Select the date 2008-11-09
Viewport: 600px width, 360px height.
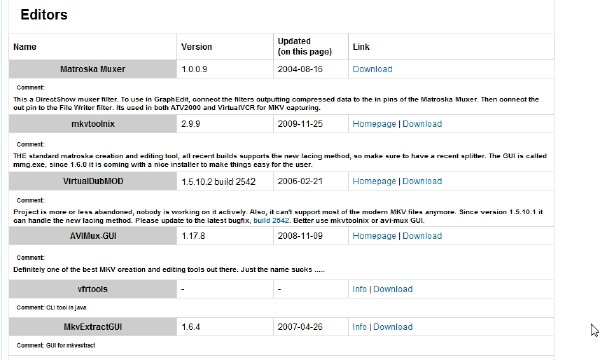tap(300, 236)
